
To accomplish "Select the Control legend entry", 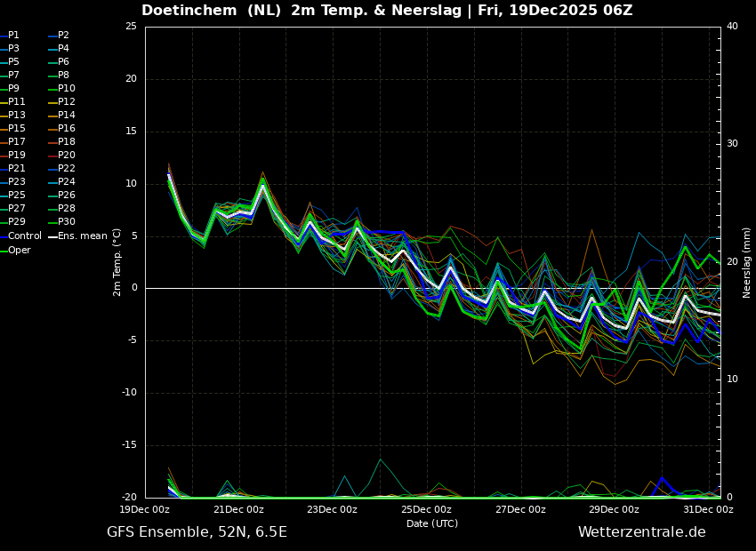I will pos(24,236).
